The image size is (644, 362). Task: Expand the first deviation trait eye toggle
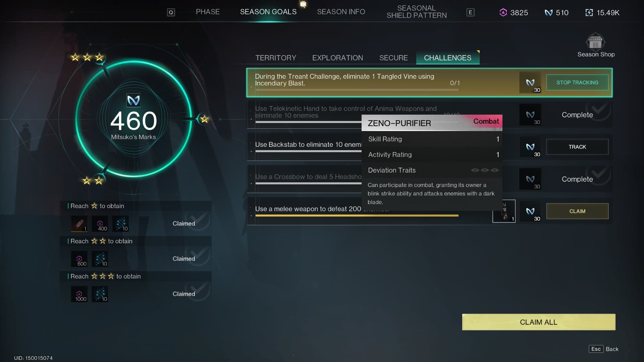tap(474, 170)
